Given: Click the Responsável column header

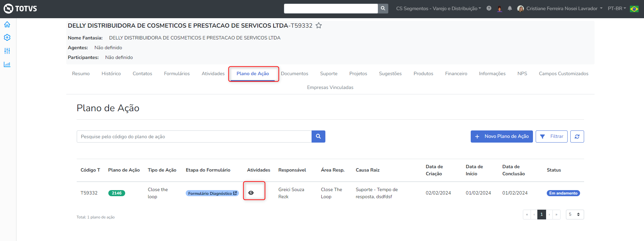Looking at the screenshot, I should (x=292, y=170).
